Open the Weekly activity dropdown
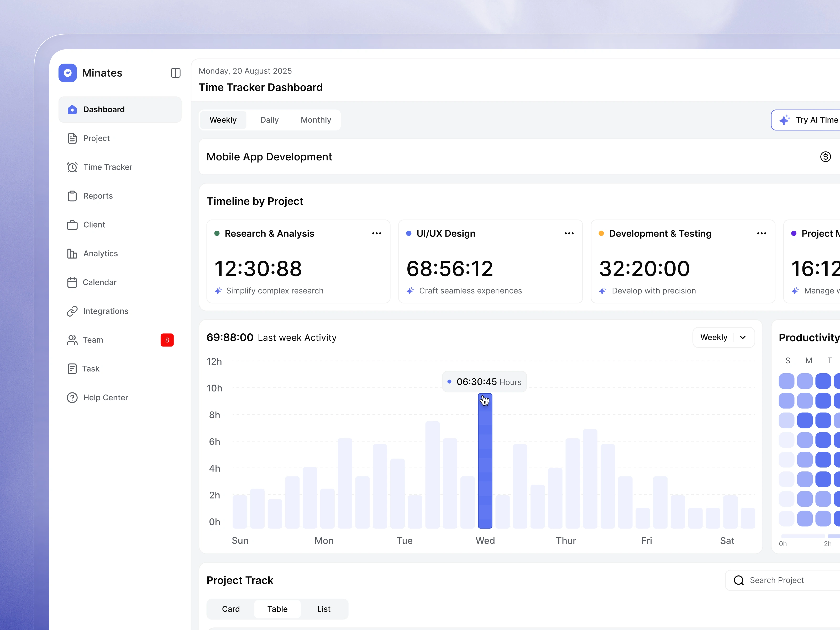Image resolution: width=840 pixels, height=630 pixels. [x=723, y=337]
